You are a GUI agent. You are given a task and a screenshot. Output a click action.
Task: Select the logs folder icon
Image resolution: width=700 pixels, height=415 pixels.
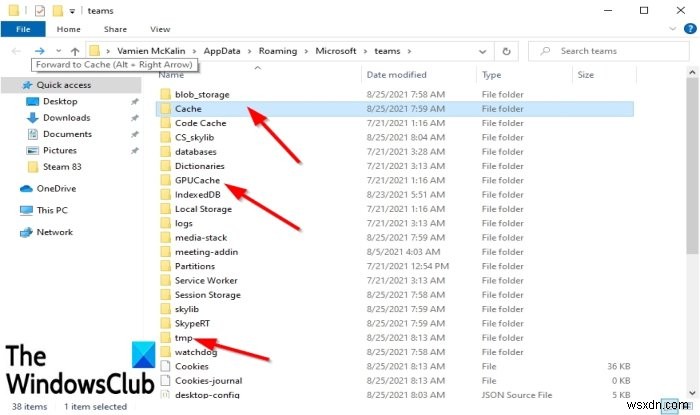(x=166, y=223)
